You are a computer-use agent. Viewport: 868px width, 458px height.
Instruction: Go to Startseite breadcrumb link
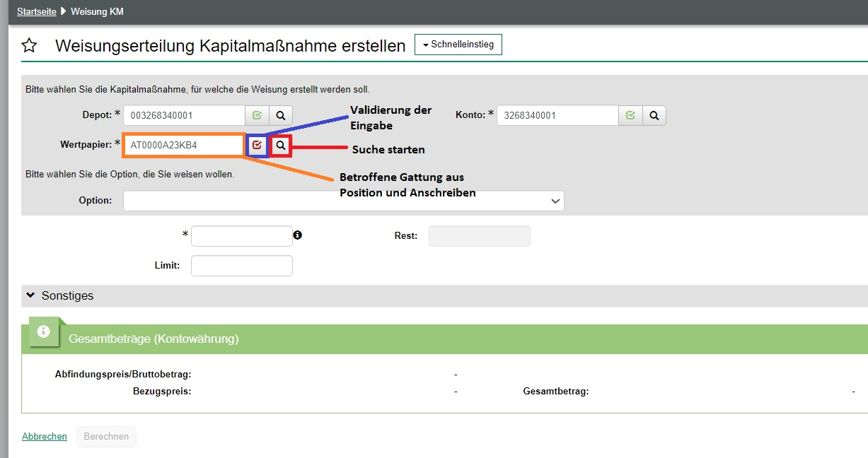[x=37, y=12]
